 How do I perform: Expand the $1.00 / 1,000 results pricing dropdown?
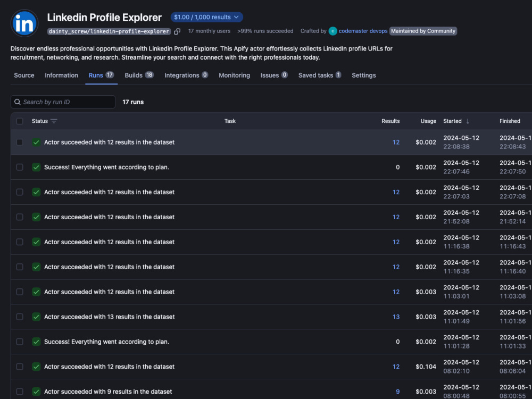tap(206, 17)
